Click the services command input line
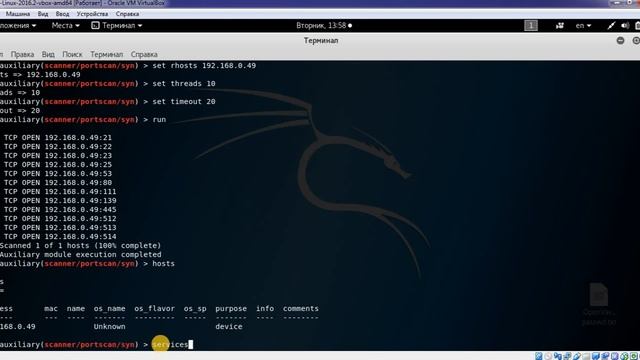The width and height of the screenshot is (640, 360). coord(96,344)
